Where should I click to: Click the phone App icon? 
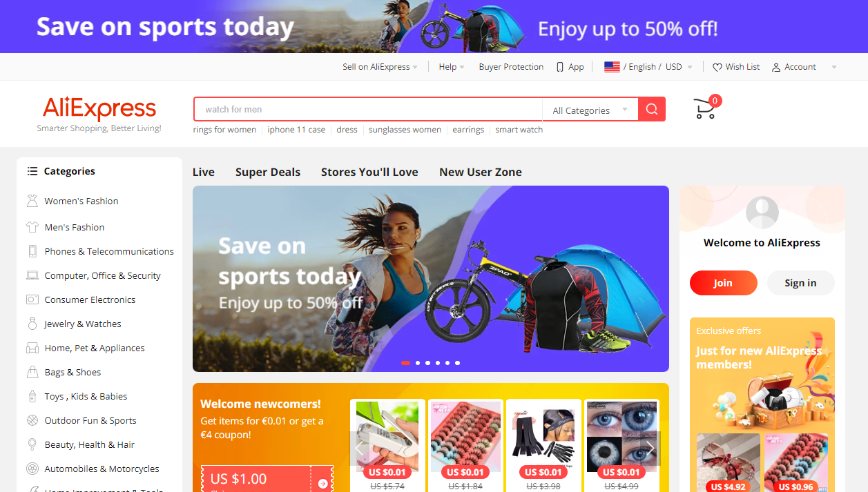point(560,67)
